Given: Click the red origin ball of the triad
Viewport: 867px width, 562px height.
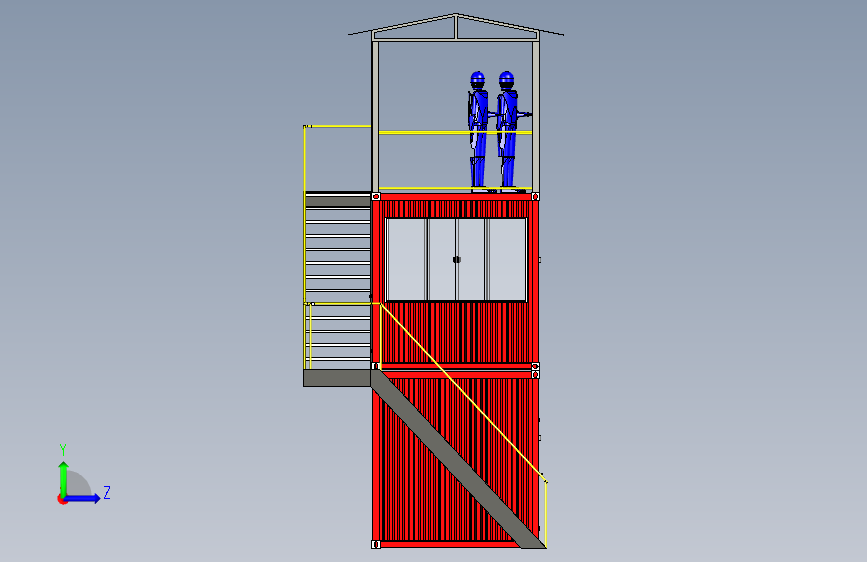Looking at the screenshot, I should 62,499.
